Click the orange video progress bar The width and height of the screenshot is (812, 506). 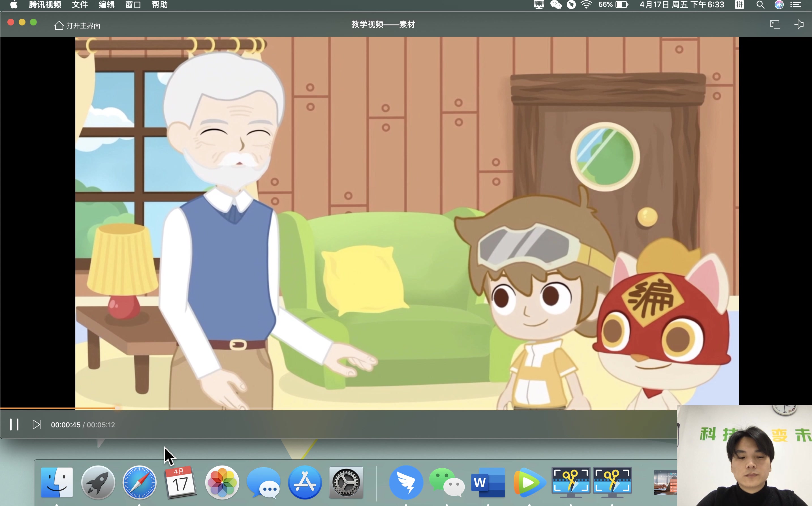coord(57,408)
